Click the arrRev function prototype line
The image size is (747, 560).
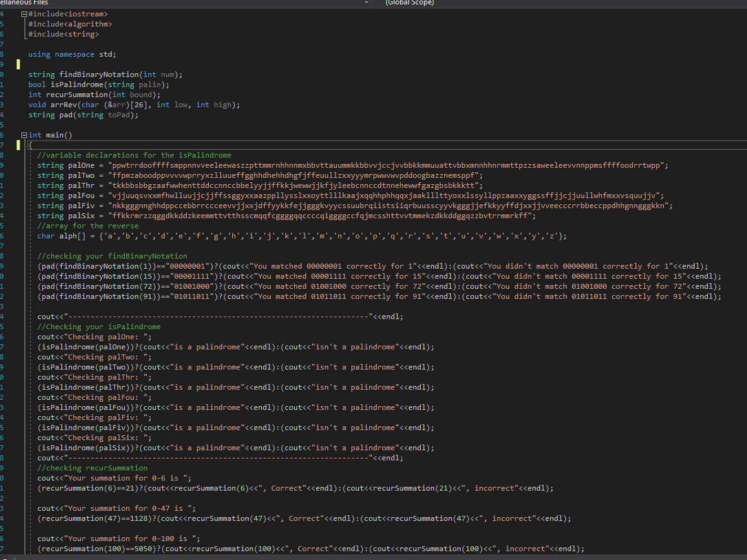pos(134,105)
